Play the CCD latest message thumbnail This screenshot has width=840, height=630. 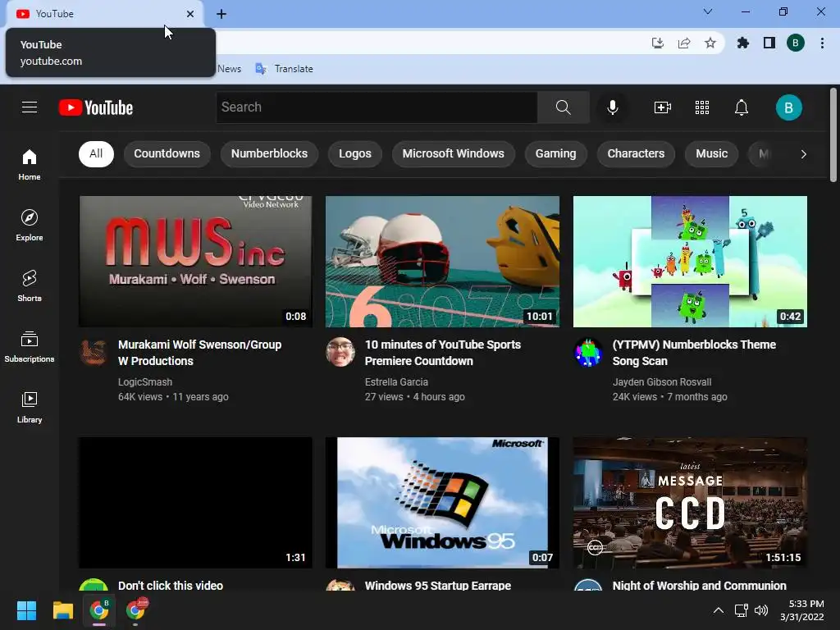point(690,503)
